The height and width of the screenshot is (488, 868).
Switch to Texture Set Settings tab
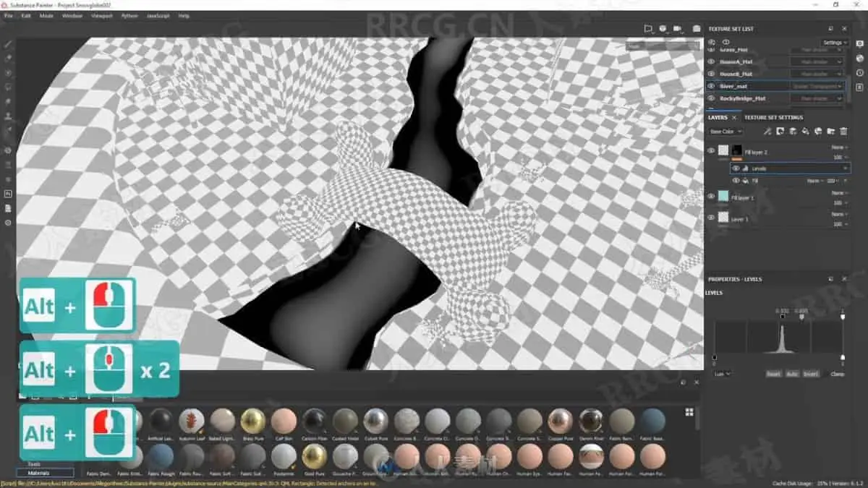773,117
